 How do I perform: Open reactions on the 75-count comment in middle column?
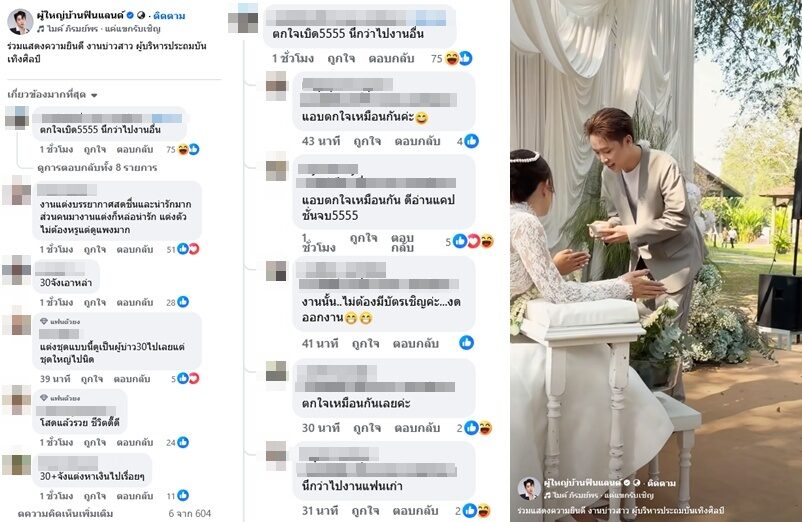pos(458,58)
